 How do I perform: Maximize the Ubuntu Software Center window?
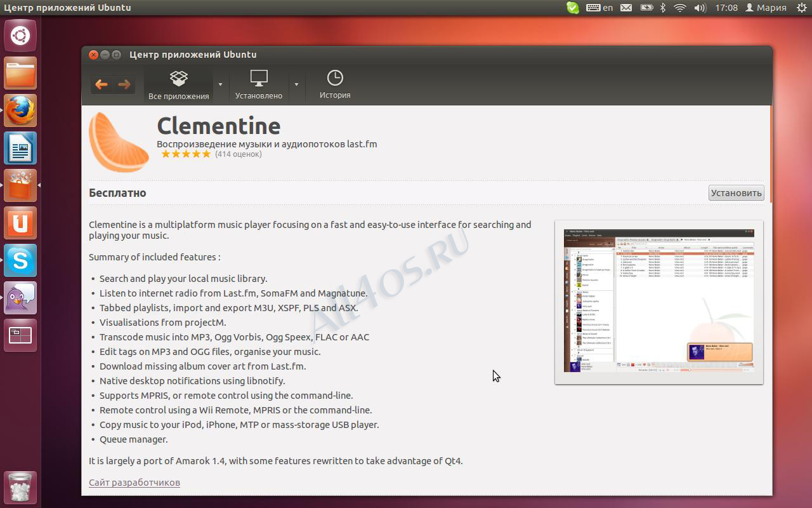coord(116,55)
